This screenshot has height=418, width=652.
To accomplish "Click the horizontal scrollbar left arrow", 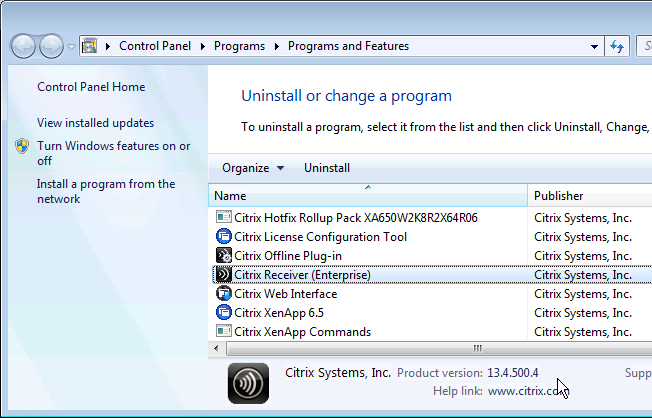I will tap(216, 349).
